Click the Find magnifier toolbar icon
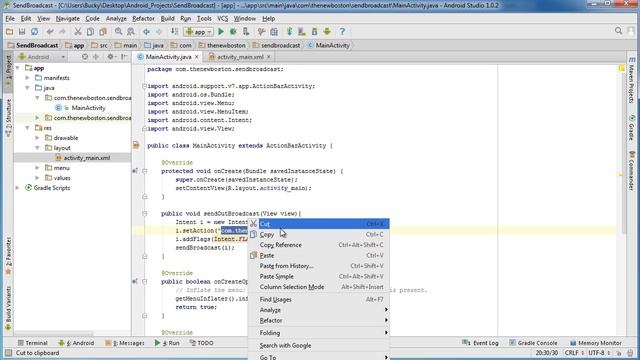The width and height of the screenshot is (640, 360). [x=118, y=31]
